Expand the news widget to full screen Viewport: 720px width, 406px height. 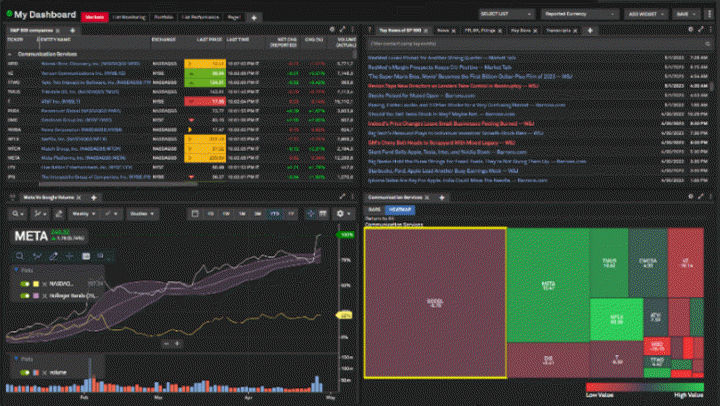tap(701, 29)
